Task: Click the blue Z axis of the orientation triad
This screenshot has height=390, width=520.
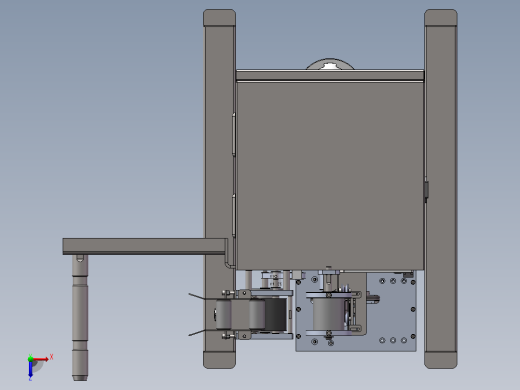Action: pyautogui.click(x=30, y=369)
